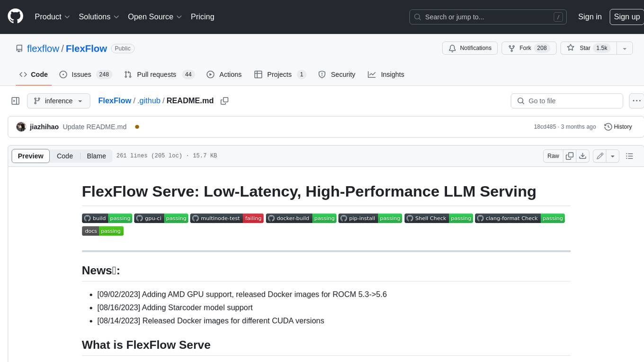
Task: Toggle the file tree side panel
Action: coord(15,101)
